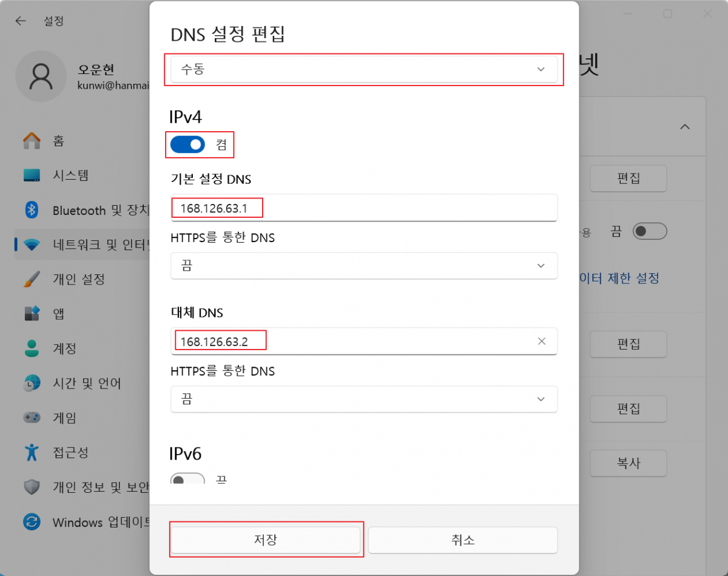
Task: Enable the IPv6 toggle
Action: (188, 479)
